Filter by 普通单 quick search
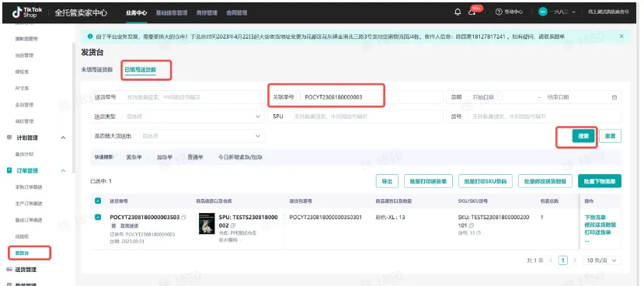Screen dimensions: 644x286 (195, 157)
